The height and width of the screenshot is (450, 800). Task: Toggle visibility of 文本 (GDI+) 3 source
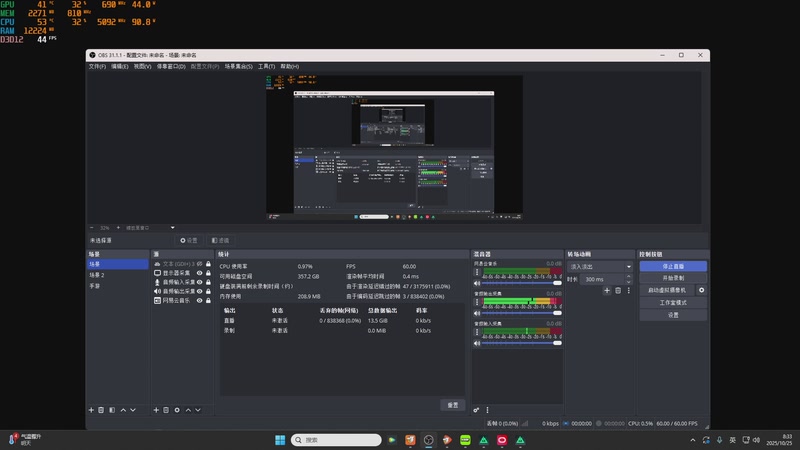pos(199,264)
